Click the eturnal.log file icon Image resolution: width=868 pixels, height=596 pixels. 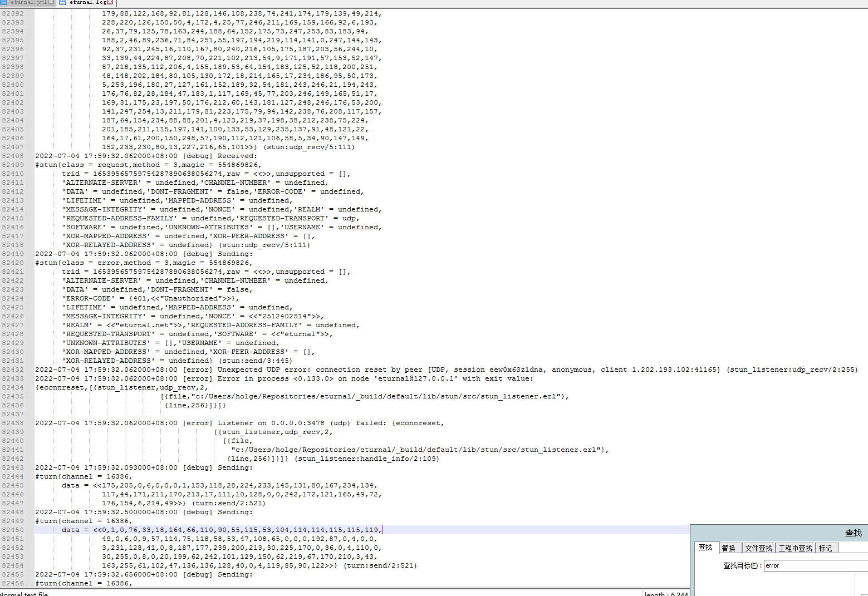pos(63,2)
